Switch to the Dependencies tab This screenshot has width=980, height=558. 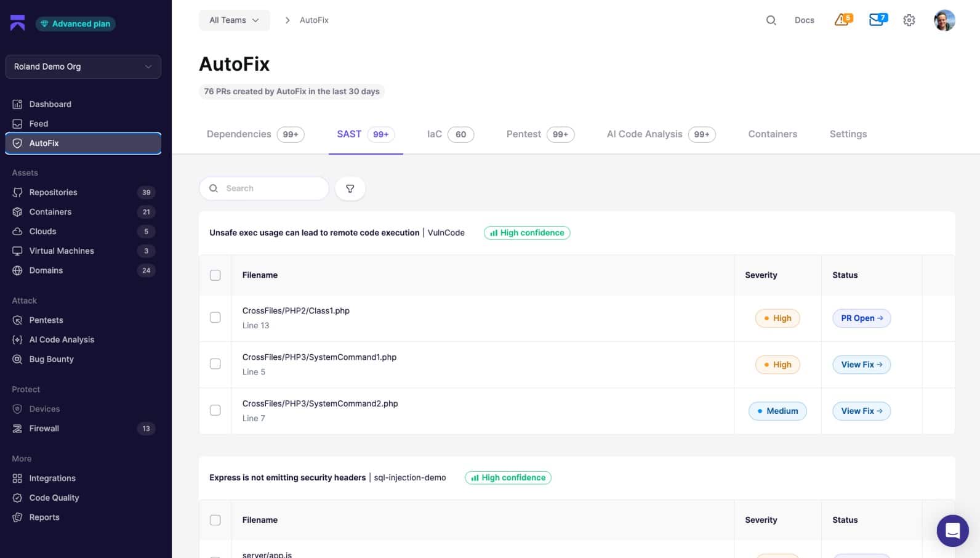click(x=255, y=134)
